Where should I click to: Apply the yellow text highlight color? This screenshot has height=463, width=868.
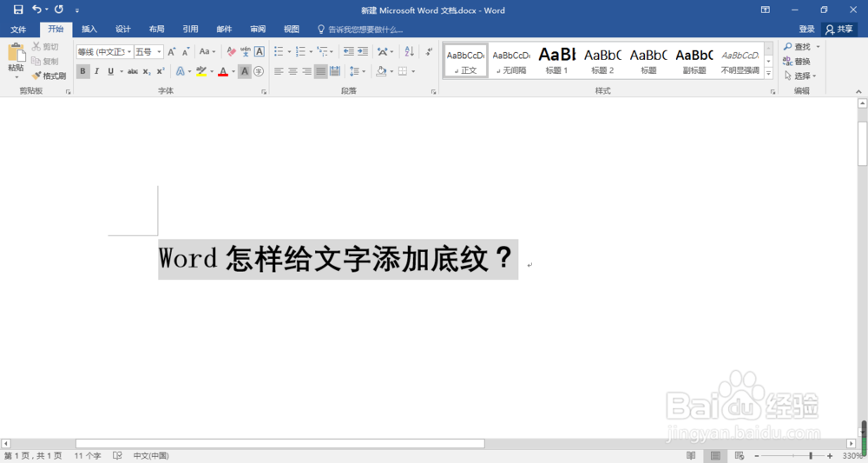(x=201, y=71)
